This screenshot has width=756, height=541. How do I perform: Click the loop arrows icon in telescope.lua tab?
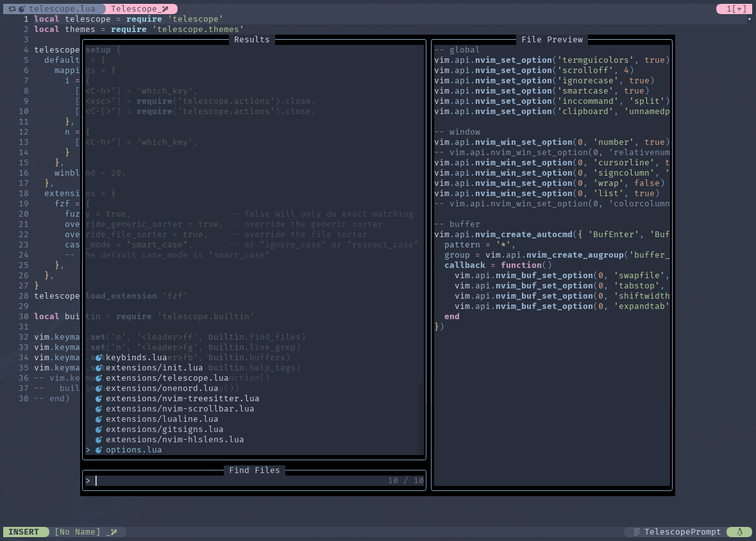tap(12, 9)
